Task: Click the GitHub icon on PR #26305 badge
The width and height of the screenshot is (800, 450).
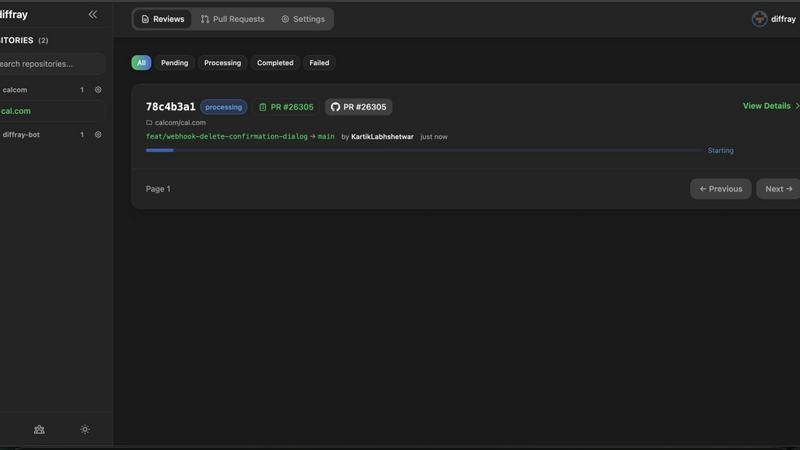Action: click(x=335, y=107)
